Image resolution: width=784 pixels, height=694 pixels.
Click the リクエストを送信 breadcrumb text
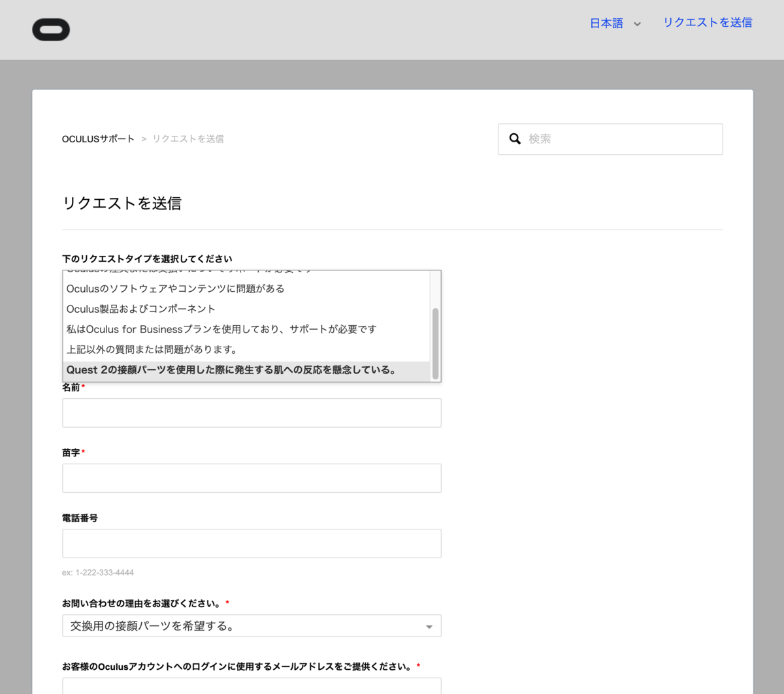pyautogui.click(x=188, y=139)
